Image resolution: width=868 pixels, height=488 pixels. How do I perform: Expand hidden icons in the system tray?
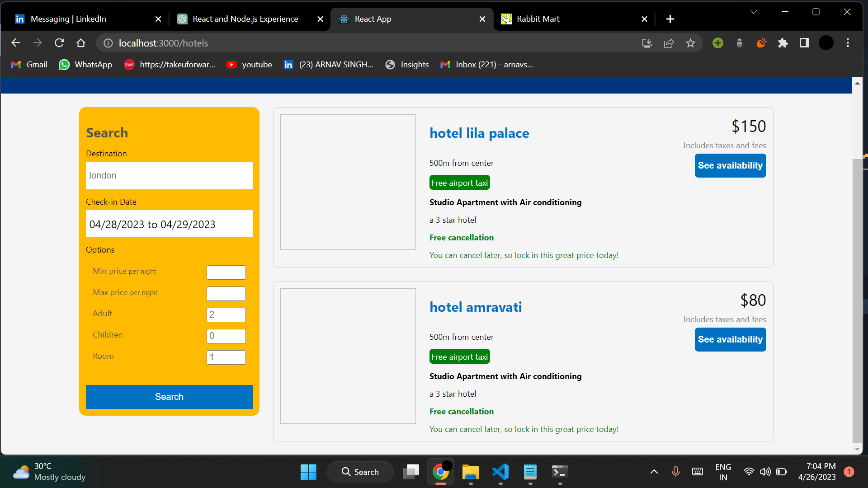(x=654, y=471)
